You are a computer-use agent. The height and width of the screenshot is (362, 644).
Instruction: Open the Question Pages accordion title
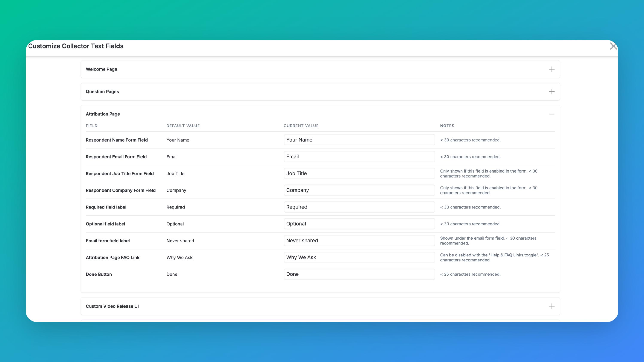point(102,92)
